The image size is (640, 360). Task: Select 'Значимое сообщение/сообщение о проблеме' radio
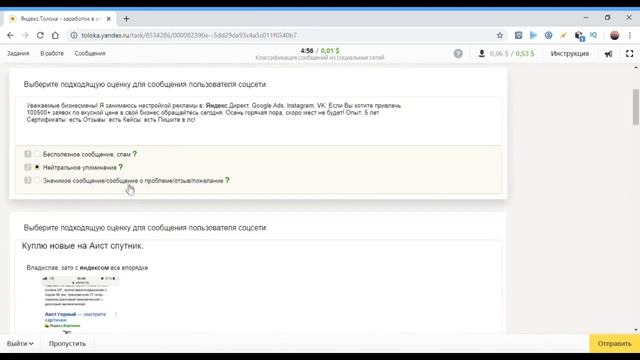click(x=37, y=180)
